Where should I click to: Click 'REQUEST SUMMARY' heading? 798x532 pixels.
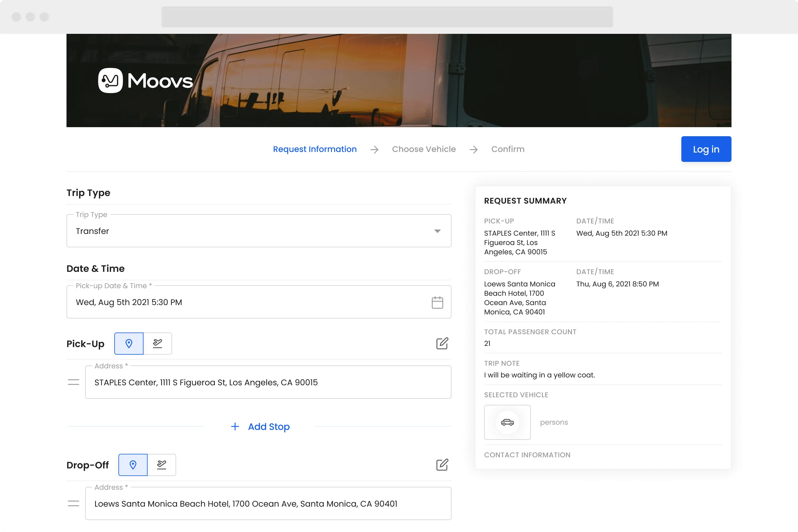pyautogui.click(x=525, y=200)
